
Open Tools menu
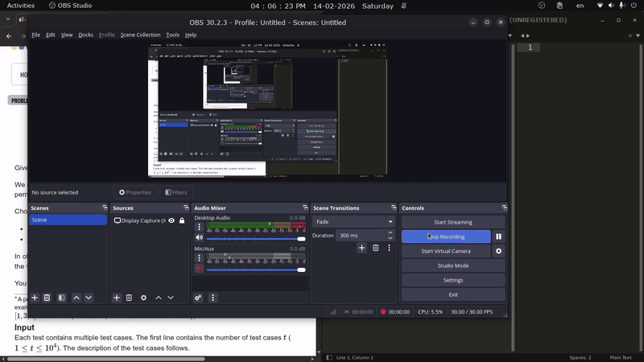coord(172,35)
